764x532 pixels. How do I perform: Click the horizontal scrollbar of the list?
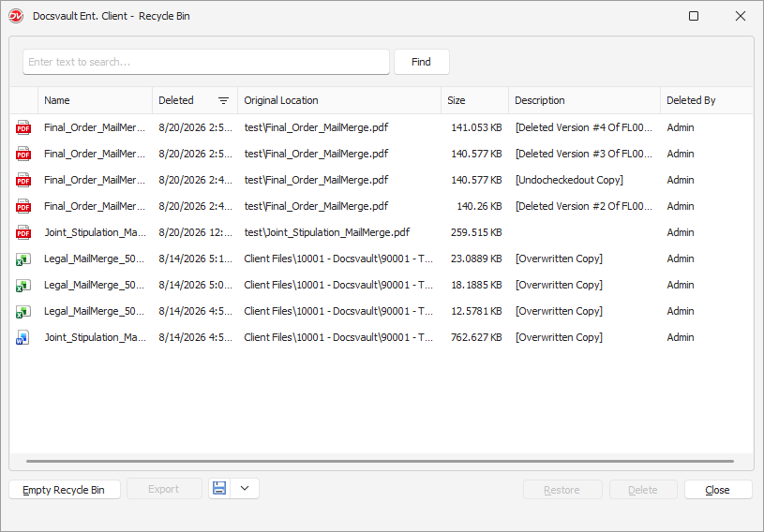(380, 461)
